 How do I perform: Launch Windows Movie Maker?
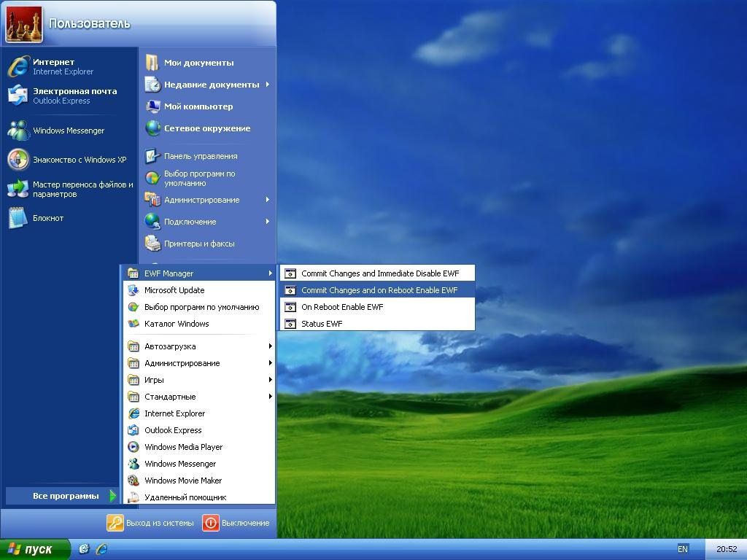(x=199, y=481)
